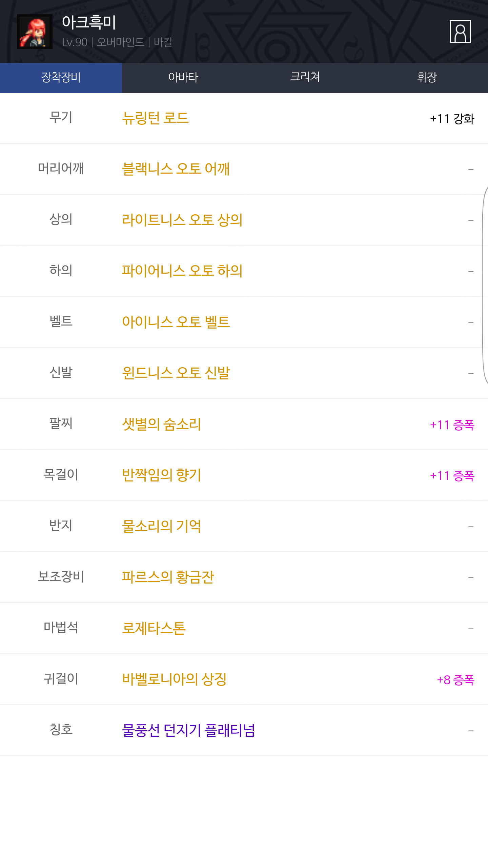The height and width of the screenshot is (868, 488).
Task: Switch to the 아바타 tab
Action: 183,78
